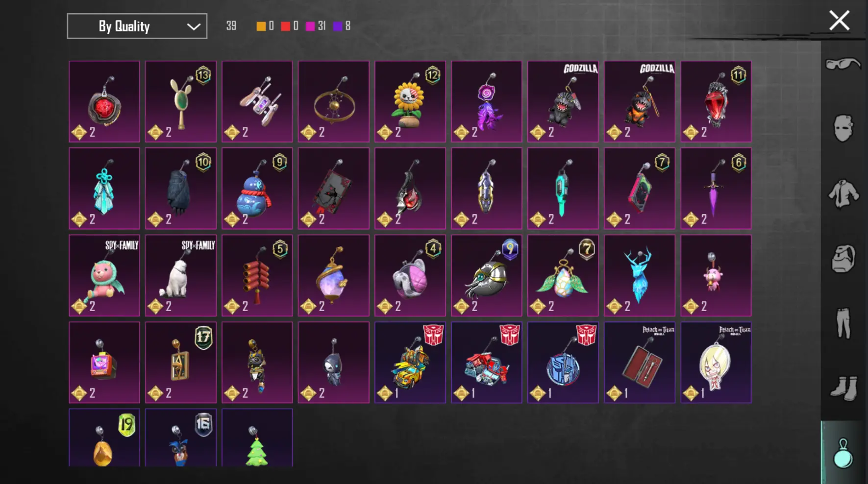Image resolution: width=868 pixels, height=484 pixels.
Task: Select the backpack category icon
Action: point(843,259)
